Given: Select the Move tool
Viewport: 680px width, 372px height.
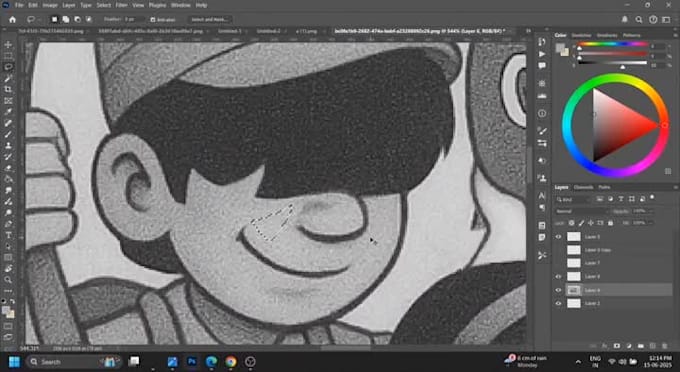Looking at the screenshot, I should [x=8, y=45].
